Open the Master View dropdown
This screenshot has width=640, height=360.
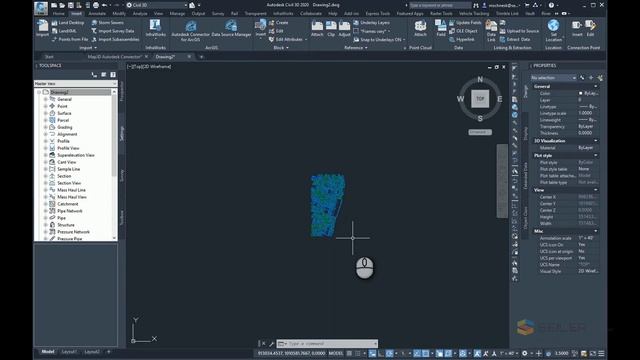tap(76, 83)
